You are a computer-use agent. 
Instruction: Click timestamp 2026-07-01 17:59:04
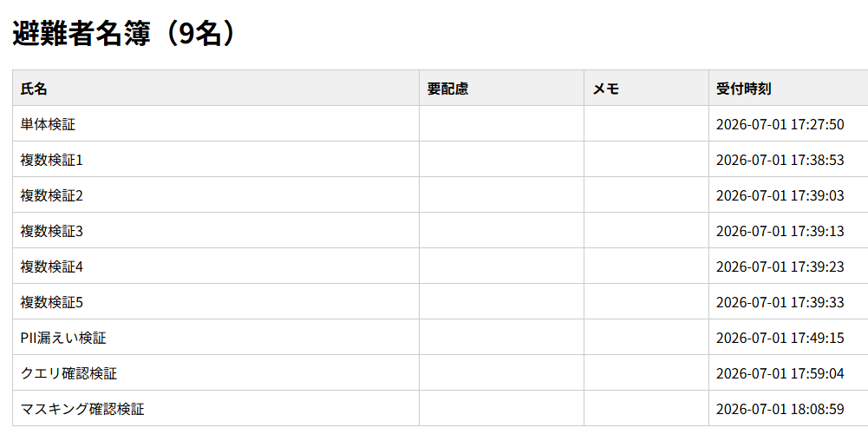tap(780, 373)
